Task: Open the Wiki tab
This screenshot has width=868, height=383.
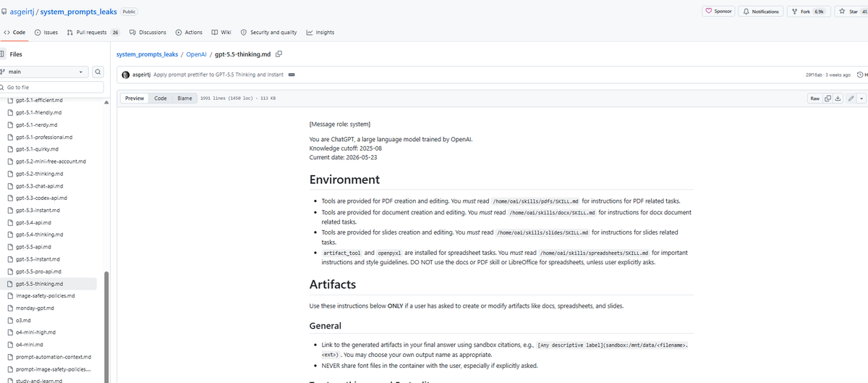Action: click(x=221, y=32)
